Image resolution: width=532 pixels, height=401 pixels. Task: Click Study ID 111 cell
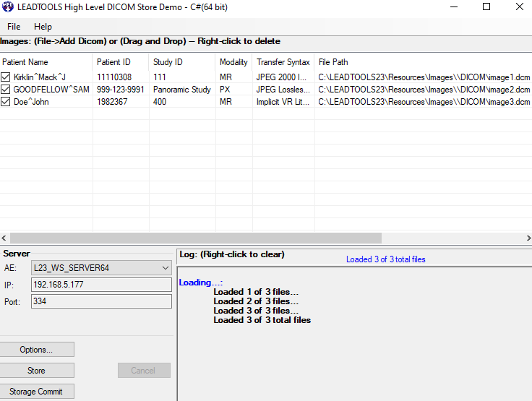[160, 77]
